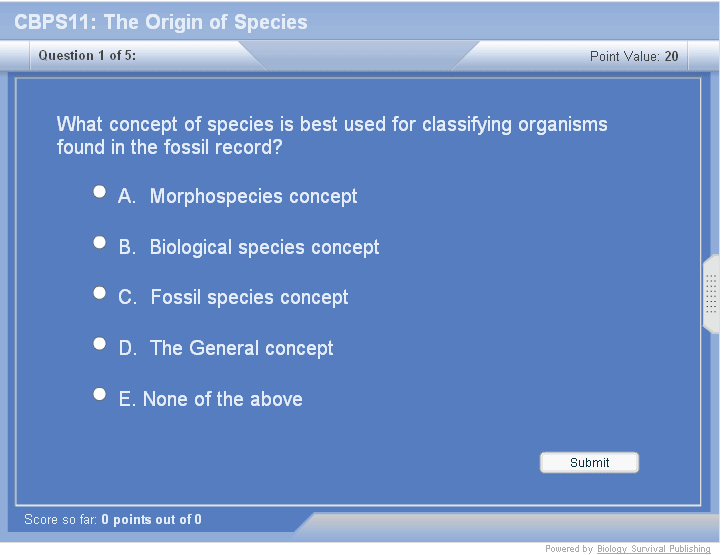
Task: Click the 'Fossil species concept' answer label
Action: pos(249,298)
